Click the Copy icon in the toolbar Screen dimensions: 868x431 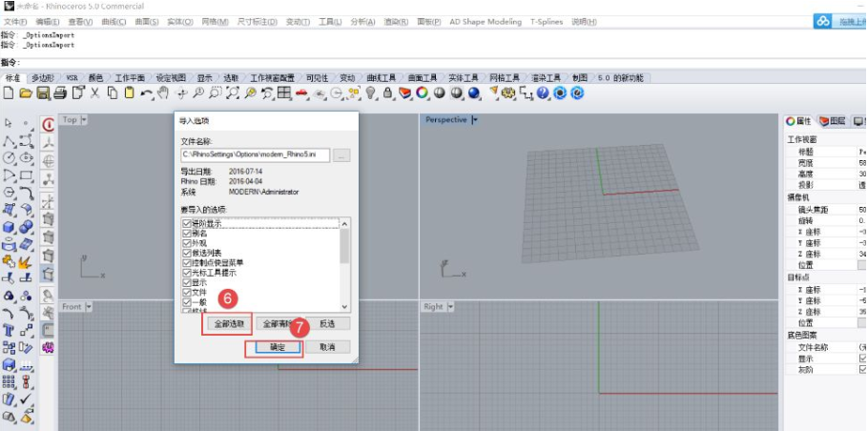pos(113,92)
